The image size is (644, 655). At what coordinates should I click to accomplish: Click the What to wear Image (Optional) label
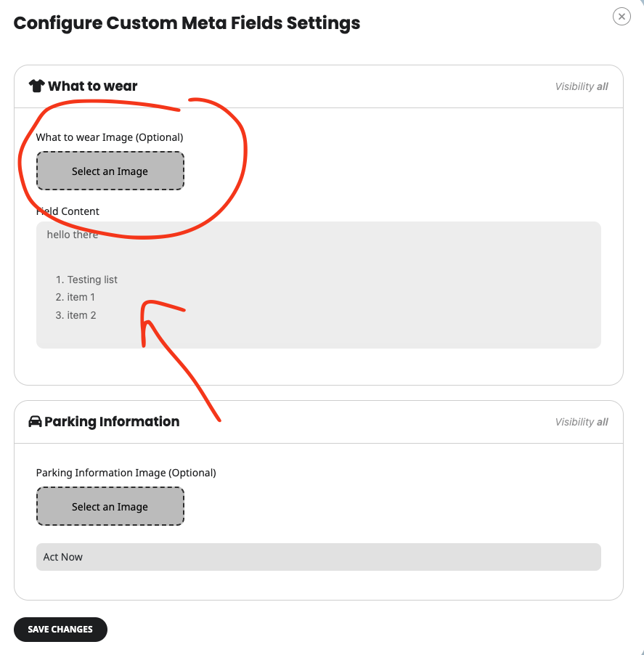point(110,137)
